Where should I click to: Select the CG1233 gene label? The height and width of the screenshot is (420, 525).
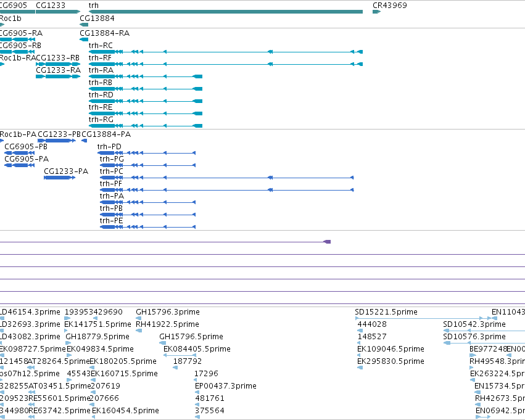click(x=51, y=6)
